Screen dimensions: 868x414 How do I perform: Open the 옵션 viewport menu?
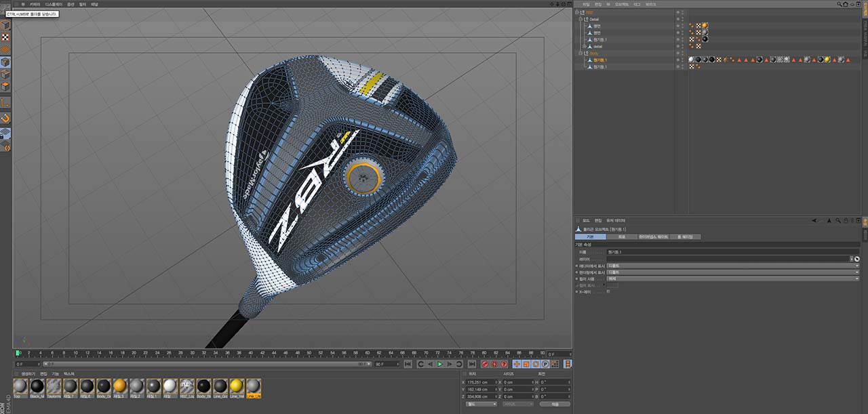(71, 4)
